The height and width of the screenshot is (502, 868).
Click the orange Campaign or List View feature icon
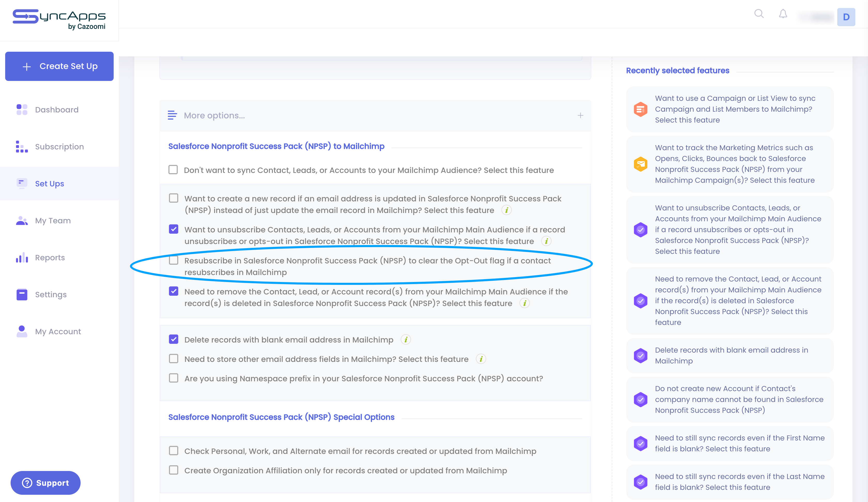click(641, 109)
